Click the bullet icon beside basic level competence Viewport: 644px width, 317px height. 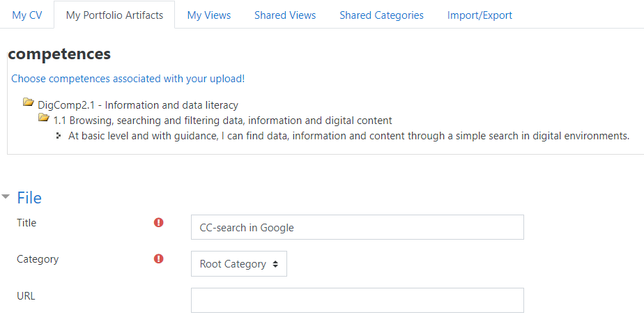pos(59,135)
